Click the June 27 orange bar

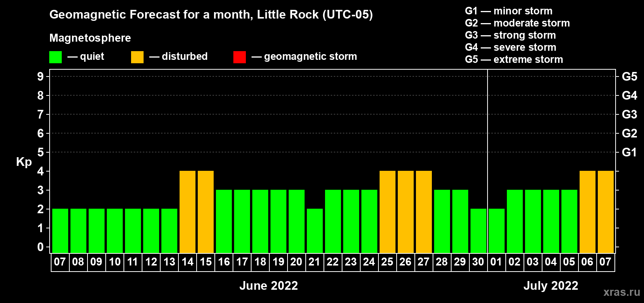tap(424, 212)
